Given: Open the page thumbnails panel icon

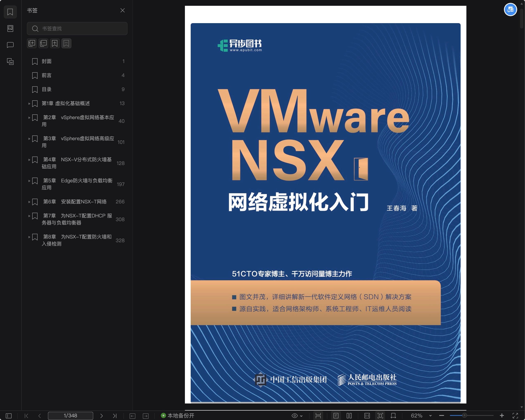Looking at the screenshot, I should [x=10, y=28].
